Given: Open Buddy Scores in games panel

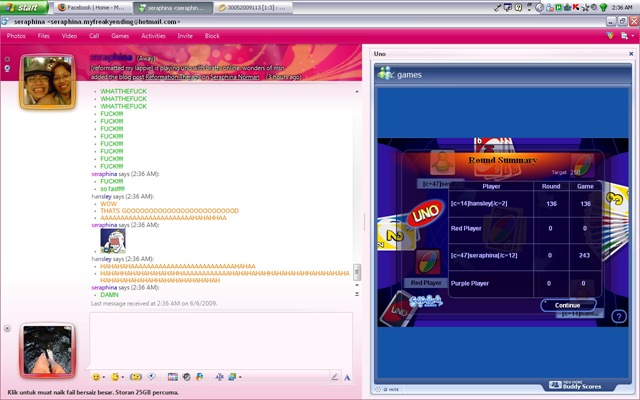Looking at the screenshot, I should coord(575,385).
